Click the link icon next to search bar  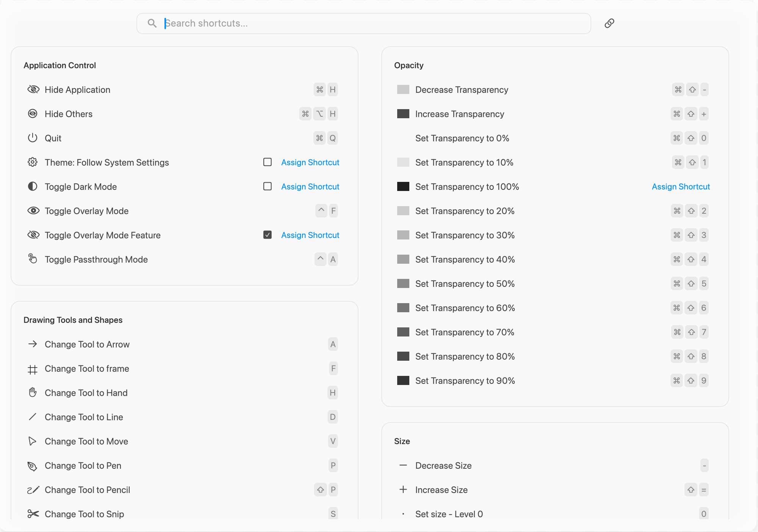point(609,23)
